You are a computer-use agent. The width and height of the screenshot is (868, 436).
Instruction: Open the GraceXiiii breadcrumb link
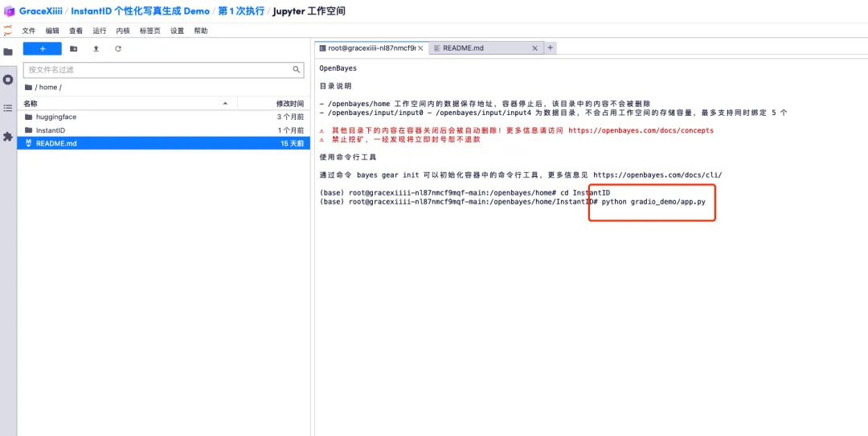[x=41, y=11]
